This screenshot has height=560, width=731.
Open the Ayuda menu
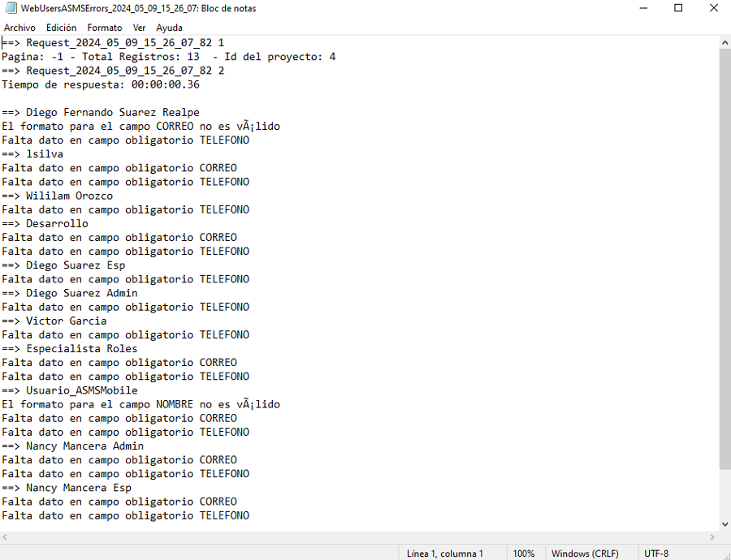[169, 28]
